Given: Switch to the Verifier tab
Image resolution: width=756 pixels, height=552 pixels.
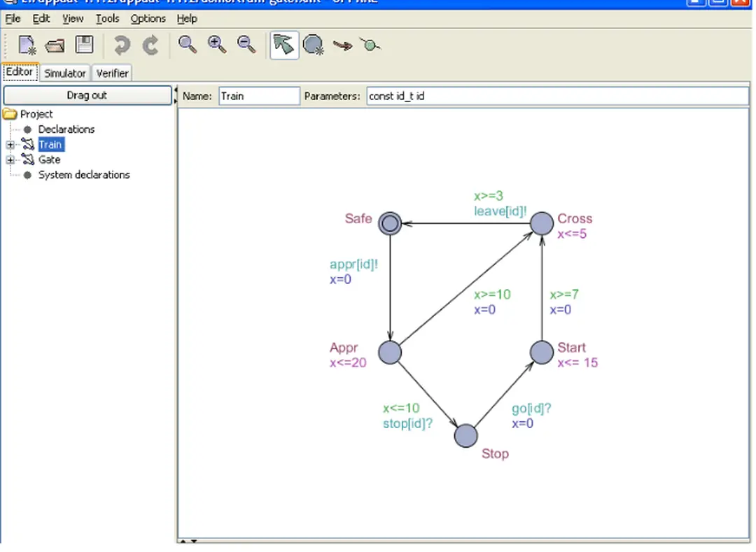Looking at the screenshot, I should [x=112, y=73].
